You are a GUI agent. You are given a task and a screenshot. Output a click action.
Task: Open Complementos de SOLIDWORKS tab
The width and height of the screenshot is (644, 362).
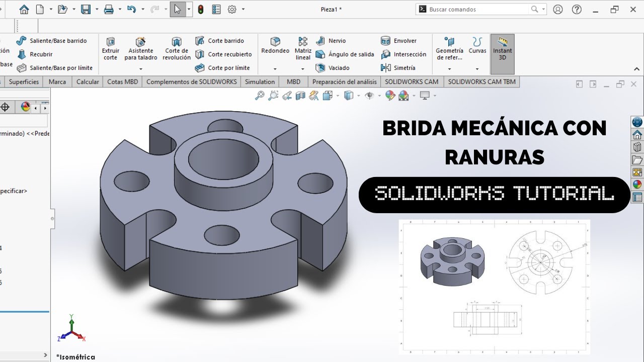click(x=192, y=81)
